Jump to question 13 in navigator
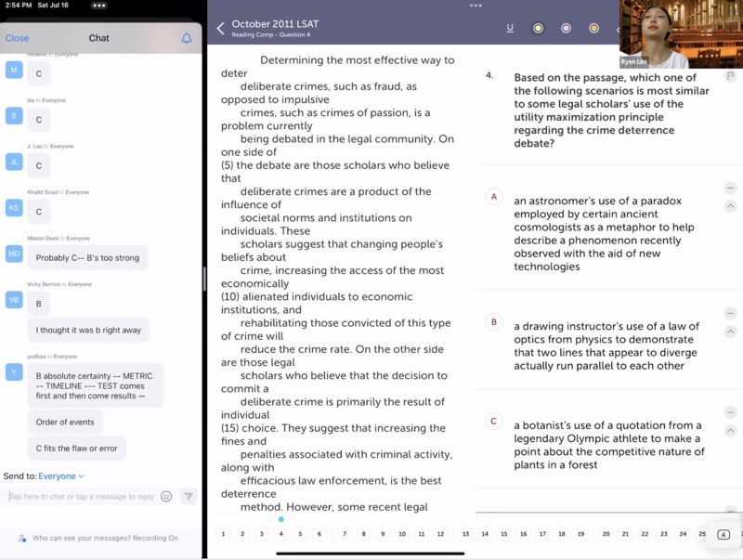This screenshot has height=560, width=743. pyautogui.click(x=465, y=534)
